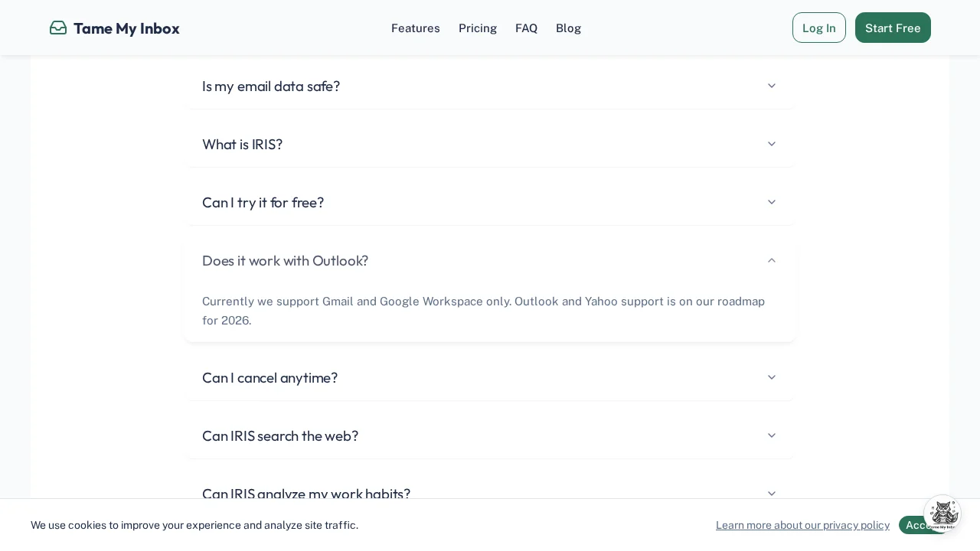
Task: Select FAQ in the navigation bar
Action: pyautogui.click(x=526, y=28)
